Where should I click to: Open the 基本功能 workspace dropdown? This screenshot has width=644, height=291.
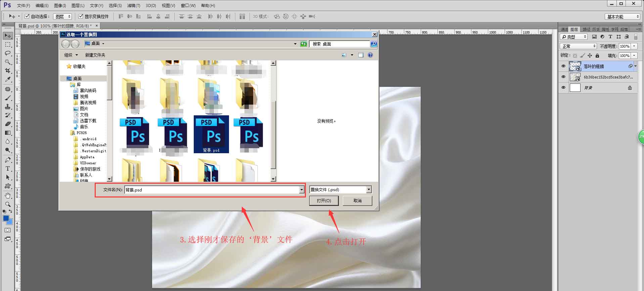click(623, 16)
